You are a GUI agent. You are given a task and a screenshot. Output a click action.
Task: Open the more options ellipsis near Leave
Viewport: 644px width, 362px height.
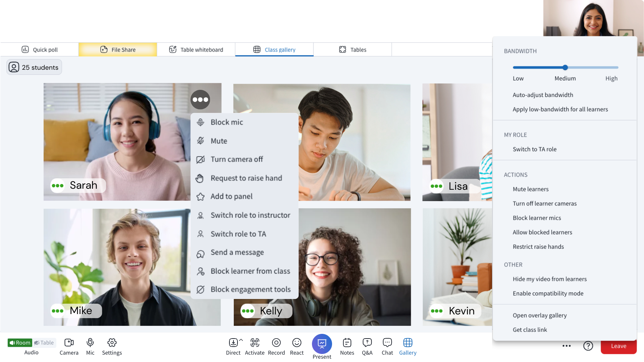point(567,346)
